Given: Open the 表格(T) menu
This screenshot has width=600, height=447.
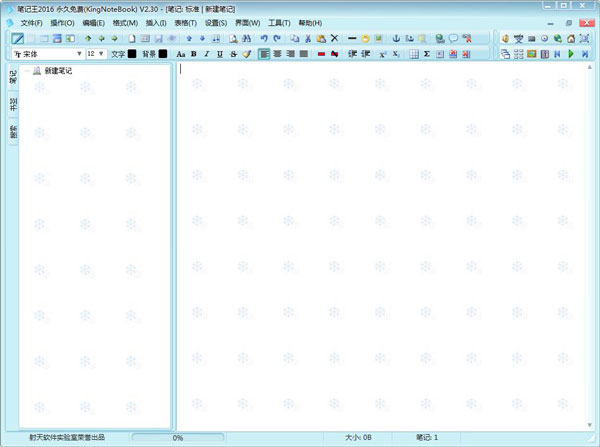Looking at the screenshot, I should coord(186,23).
